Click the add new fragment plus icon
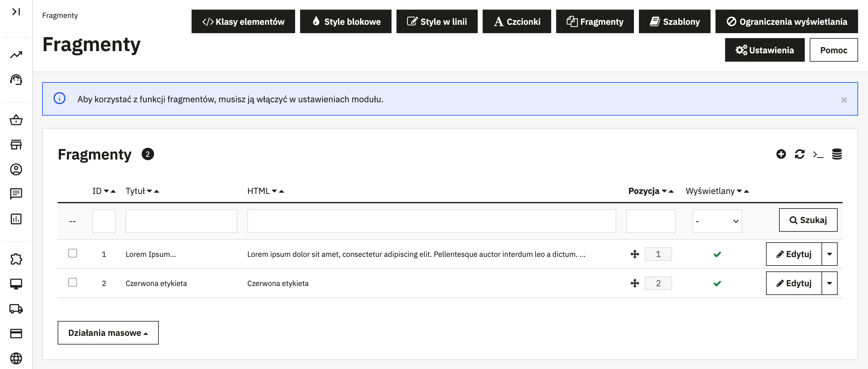This screenshot has width=868, height=369. coord(781,154)
